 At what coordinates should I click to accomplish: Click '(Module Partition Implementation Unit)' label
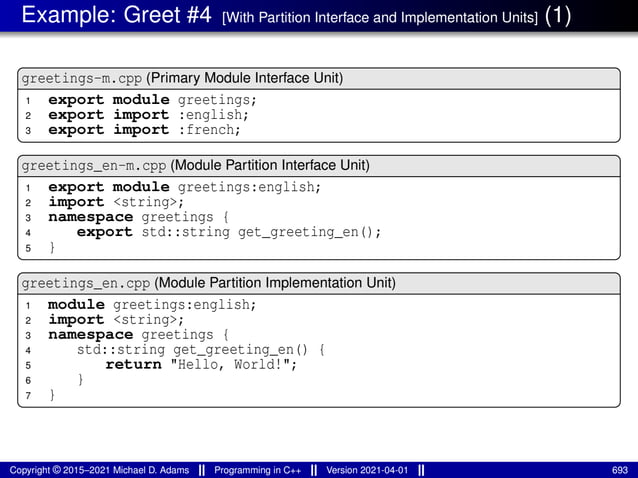[275, 283]
